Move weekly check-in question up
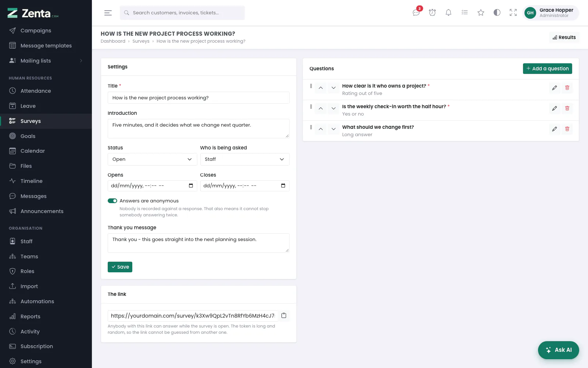This screenshot has width=588, height=368. coord(321,109)
